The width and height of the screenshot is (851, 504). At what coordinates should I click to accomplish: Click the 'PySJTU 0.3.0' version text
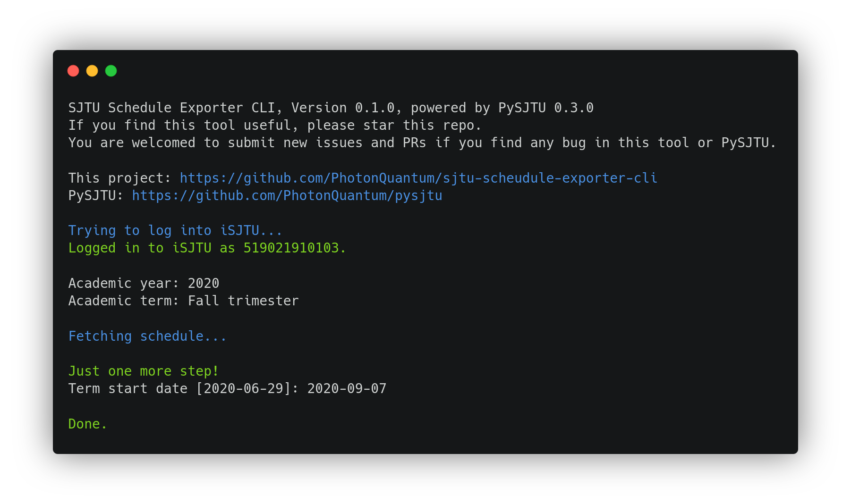click(545, 108)
